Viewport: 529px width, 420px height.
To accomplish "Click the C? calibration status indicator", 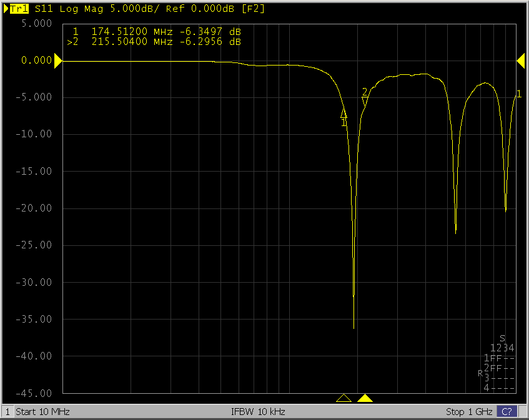I will coord(507,412).
